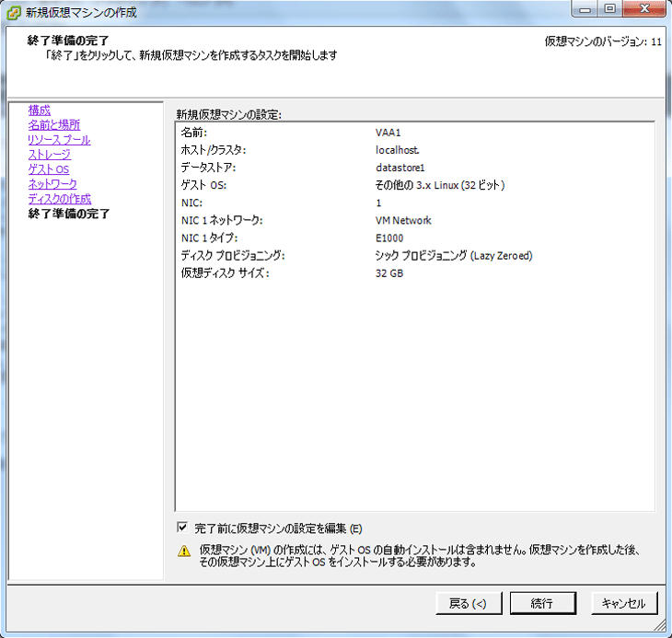The height and width of the screenshot is (638, 672).
Task: Navigate to the ネットワーク step
Action: pyautogui.click(x=52, y=184)
